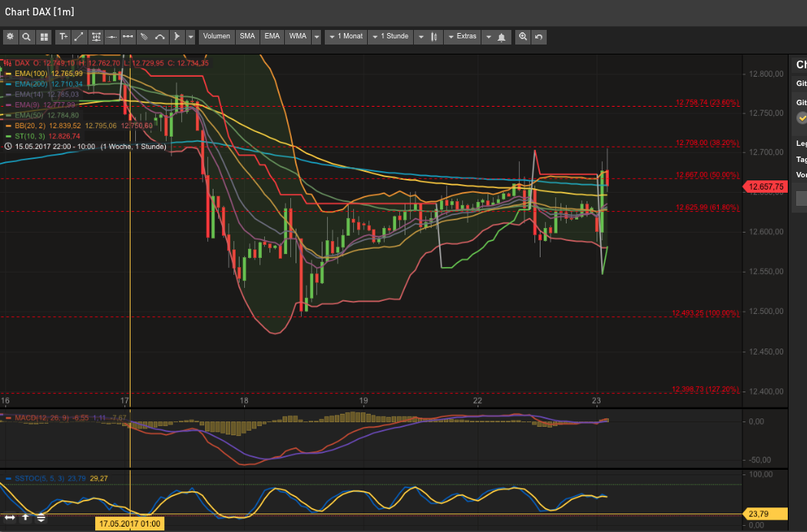Click the SMA indicator button

click(x=247, y=36)
